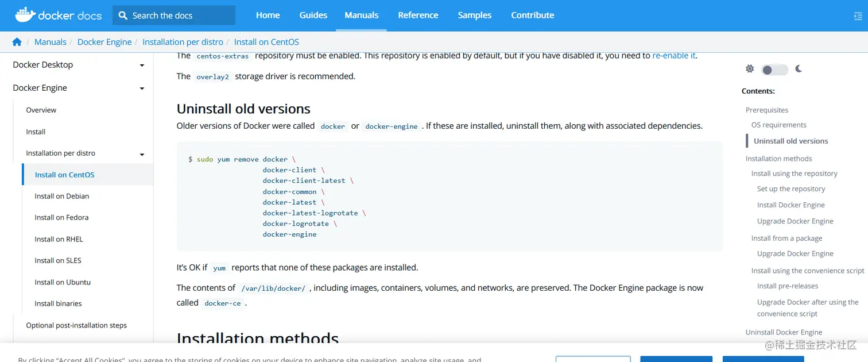Open the Samples tab
Screen dimensions: 868x362
click(x=475, y=16)
